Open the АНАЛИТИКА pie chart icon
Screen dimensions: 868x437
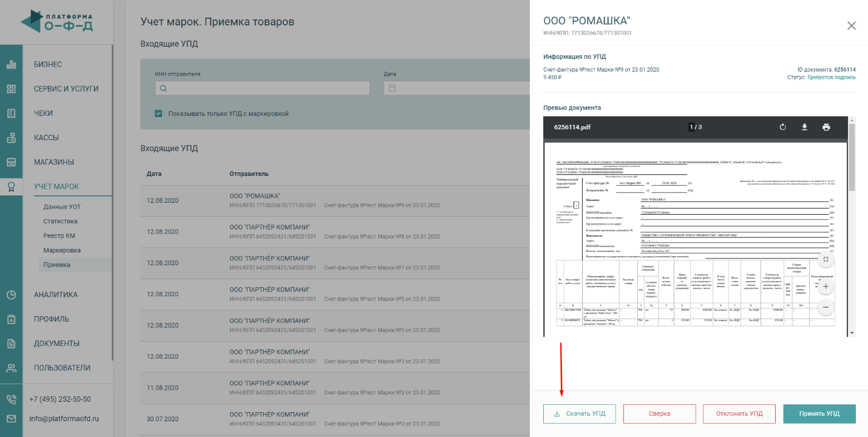11,295
